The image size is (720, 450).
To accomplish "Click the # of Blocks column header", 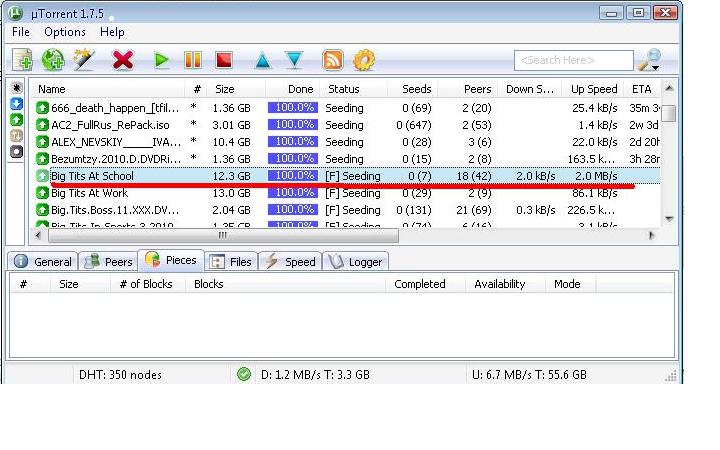I will (146, 284).
